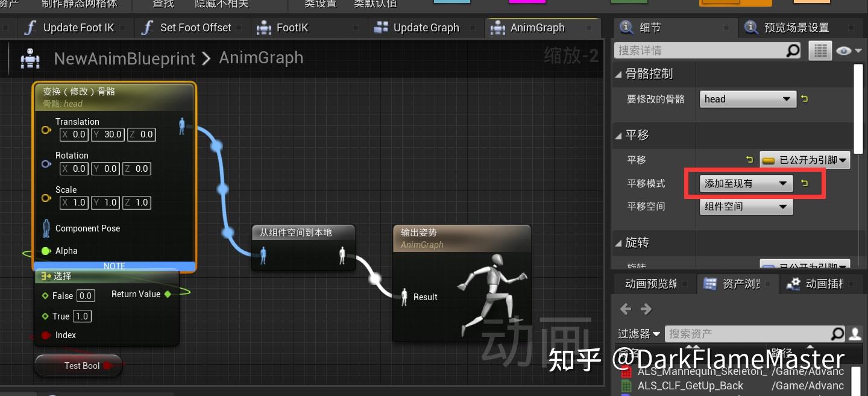
Task: Click the property matrix grid icon in 细节 panel
Action: coord(820,50)
